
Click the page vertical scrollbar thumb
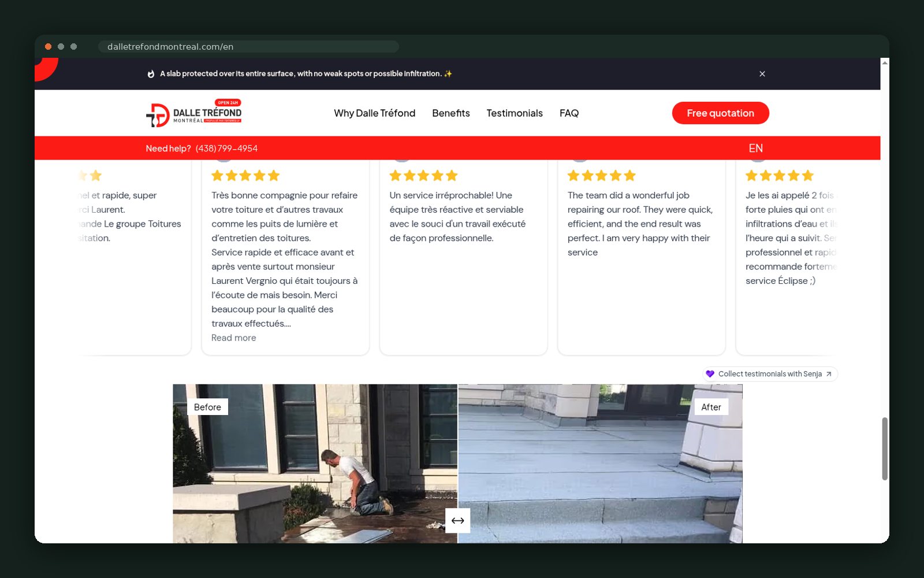(x=884, y=449)
